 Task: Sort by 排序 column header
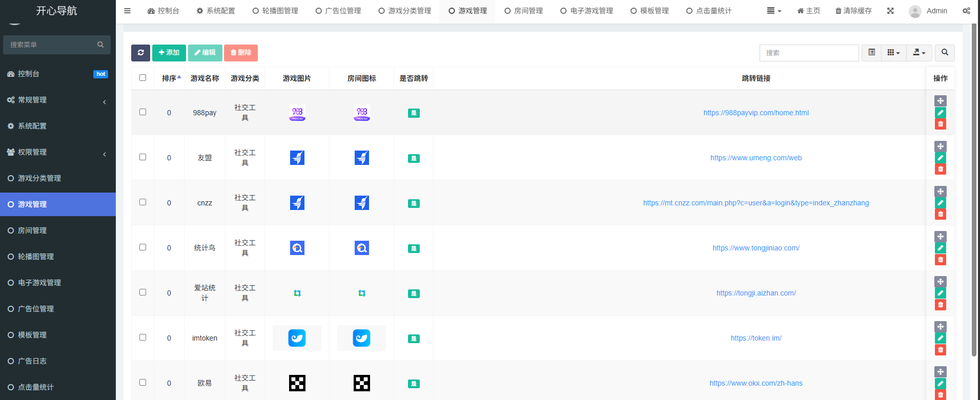(x=169, y=78)
